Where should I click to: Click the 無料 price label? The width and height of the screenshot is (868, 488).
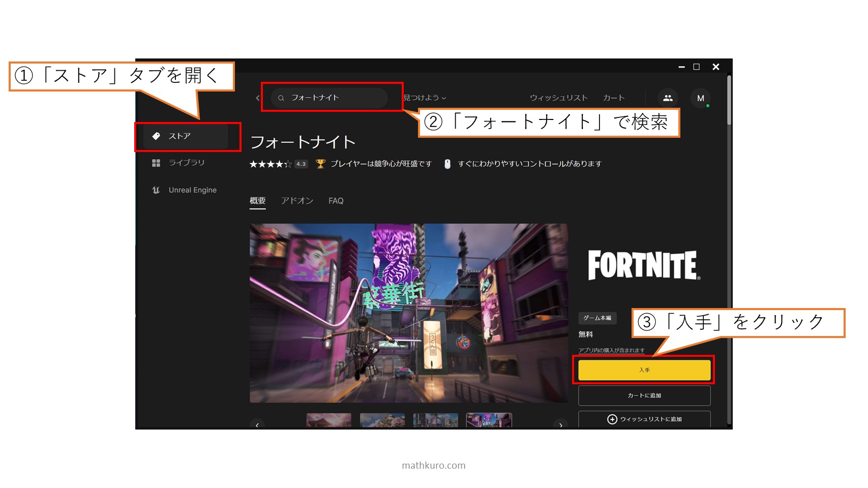(x=585, y=334)
